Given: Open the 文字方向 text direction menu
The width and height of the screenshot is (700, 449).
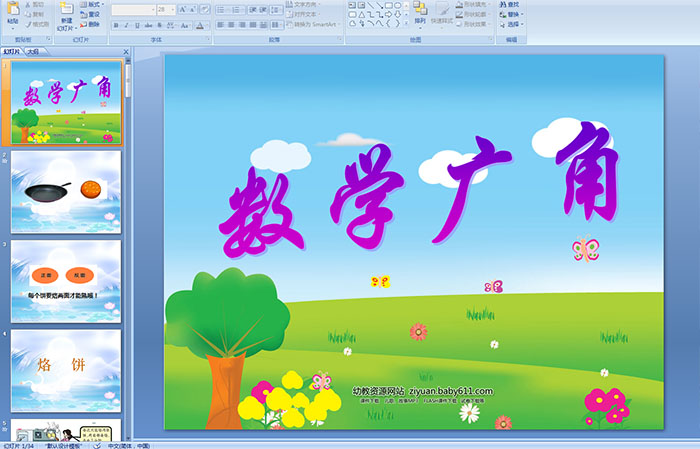Looking at the screenshot, I should (x=304, y=4).
